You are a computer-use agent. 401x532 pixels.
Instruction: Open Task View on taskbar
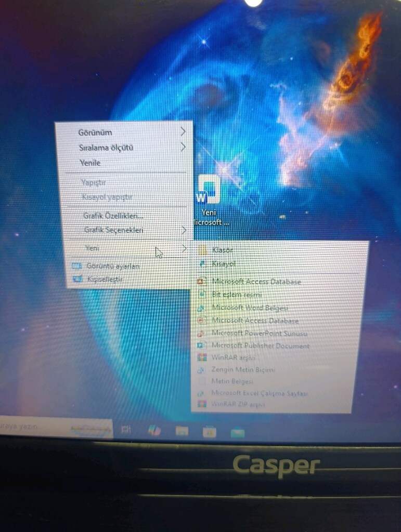tap(126, 430)
